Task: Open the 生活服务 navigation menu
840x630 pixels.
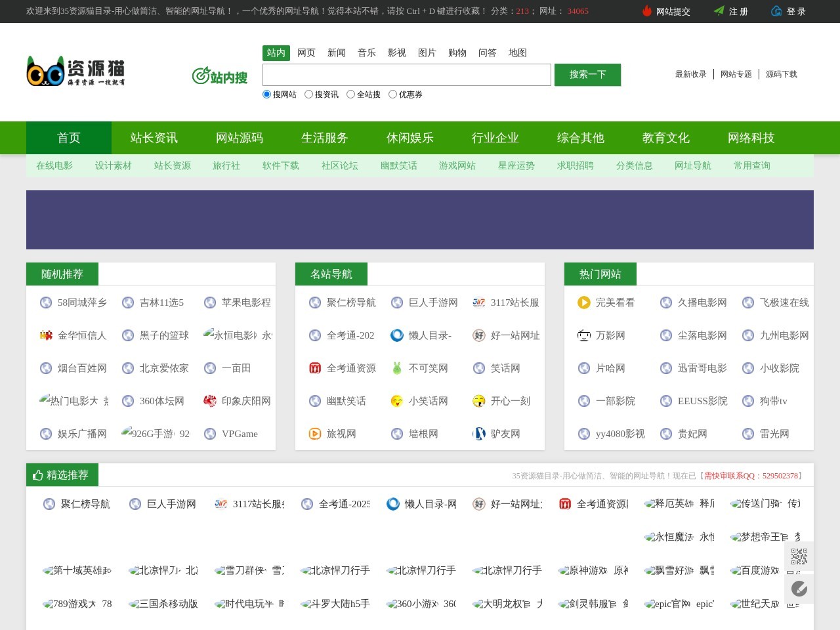Action: 325,138
